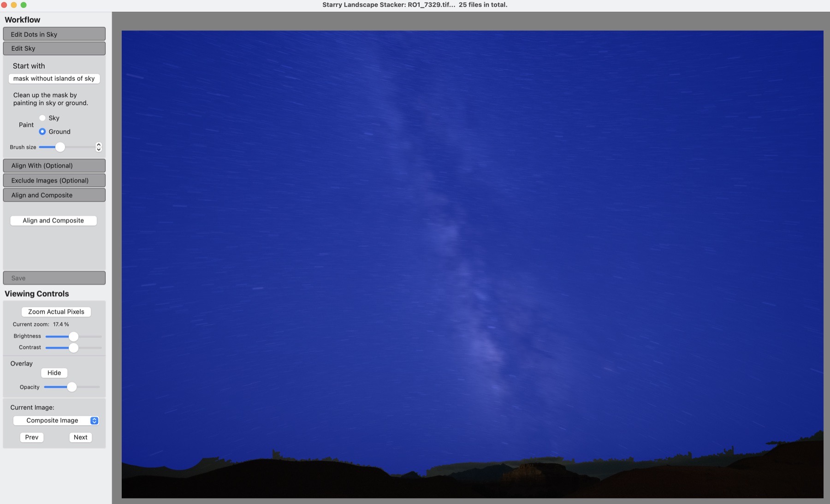This screenshot has height=504, width=830.
Task: Go to previous image with Prev
Action: click(32, 437)
